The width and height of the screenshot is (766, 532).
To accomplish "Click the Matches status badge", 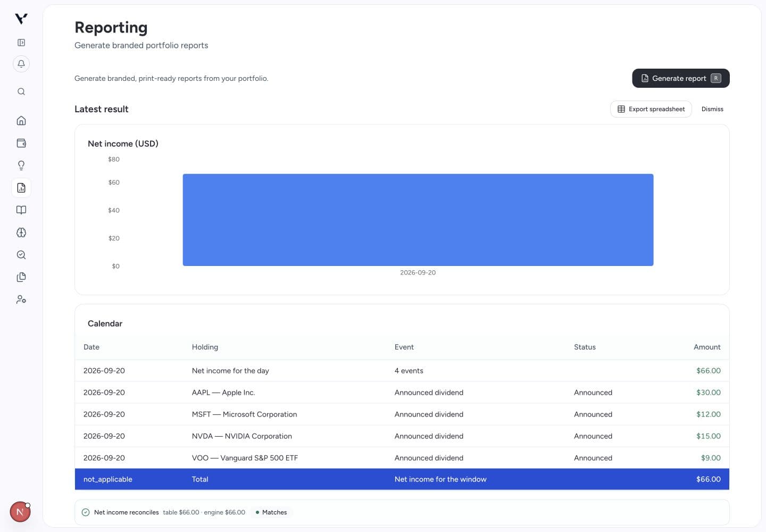I will tap(271, 512).
